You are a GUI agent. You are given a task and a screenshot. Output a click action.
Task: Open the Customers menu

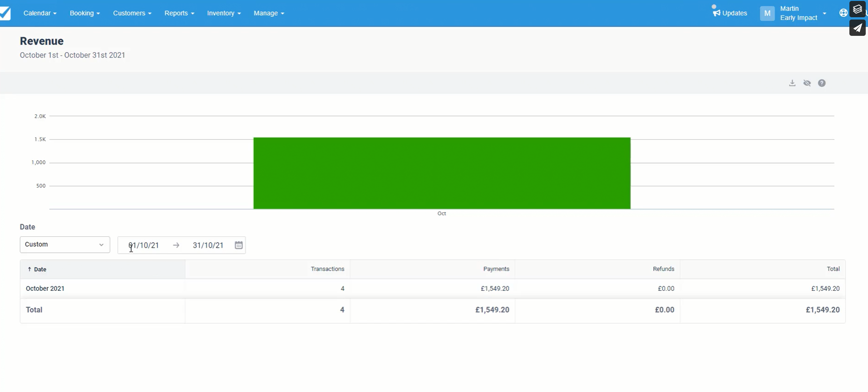point(132,13)
